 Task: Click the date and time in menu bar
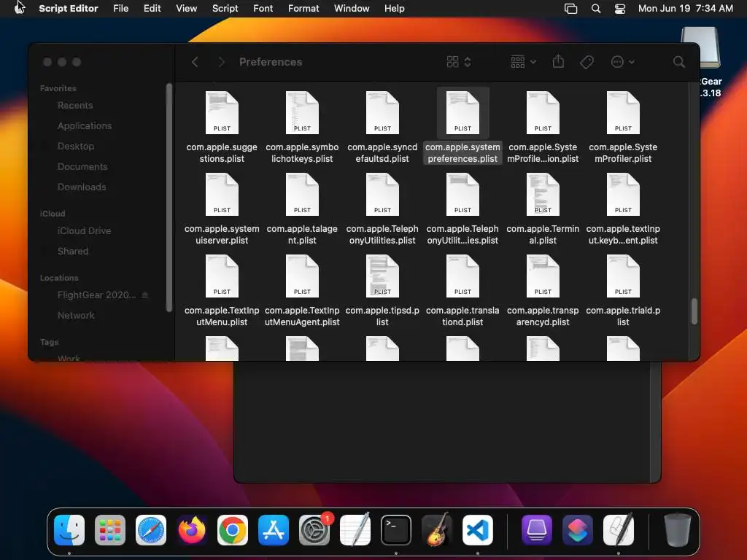(x=685, y=8)
